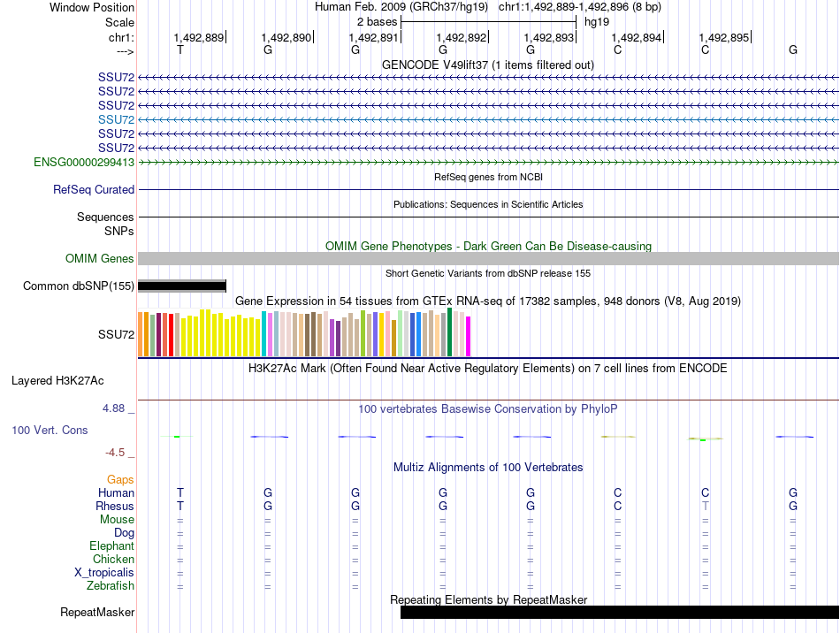The height and width of the screenshot is (633, 840).
Task: Click the mismatched T base in Rhesus row
Action: tap(705, 506)
